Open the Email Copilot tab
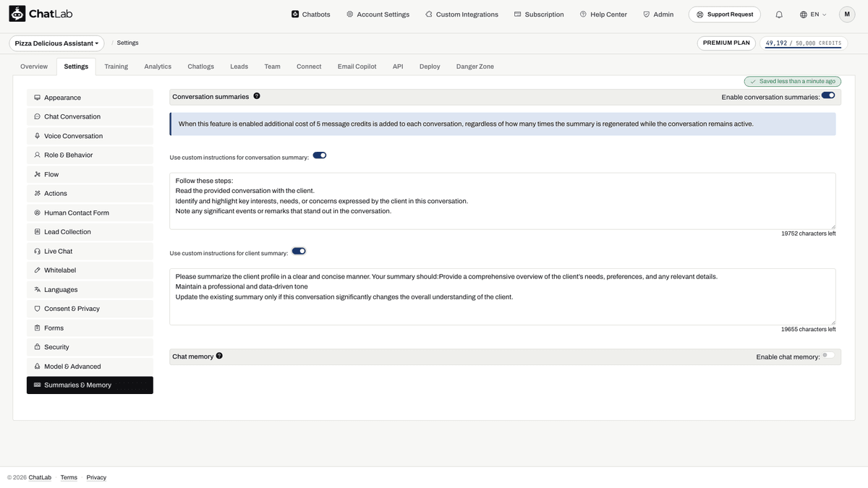 [x=357, y=67]
